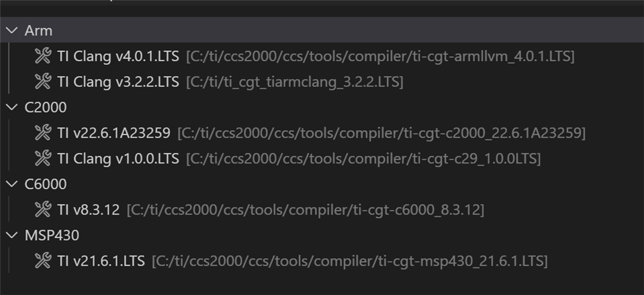This screenshot has height=295, width=644.
Task: Collapse the C6000 group chevron
Action: [11, 184]
